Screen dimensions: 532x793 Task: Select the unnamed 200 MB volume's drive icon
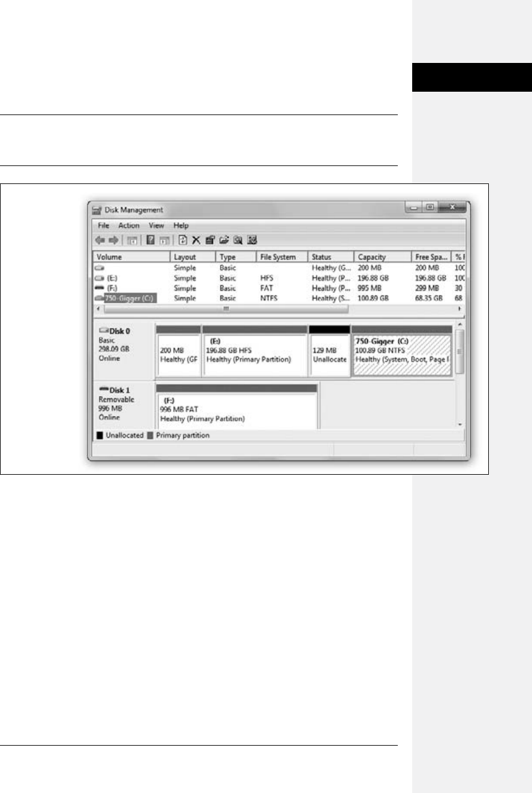[x=99, y=269]
